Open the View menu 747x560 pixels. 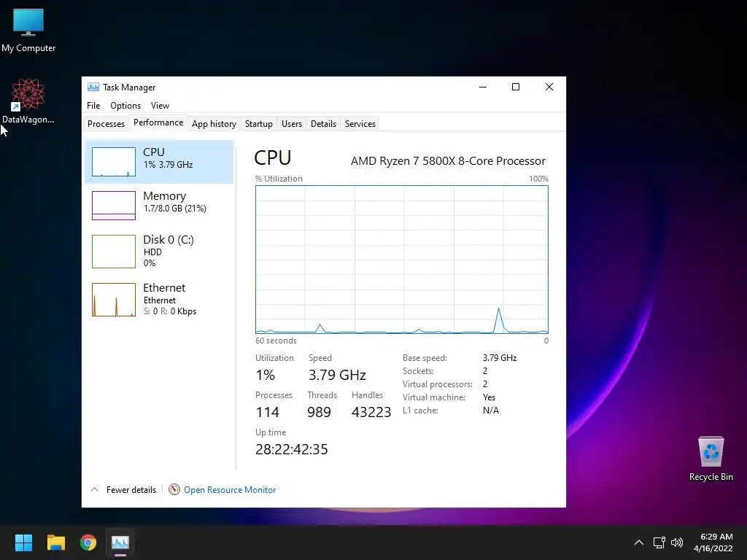[160, 106]
